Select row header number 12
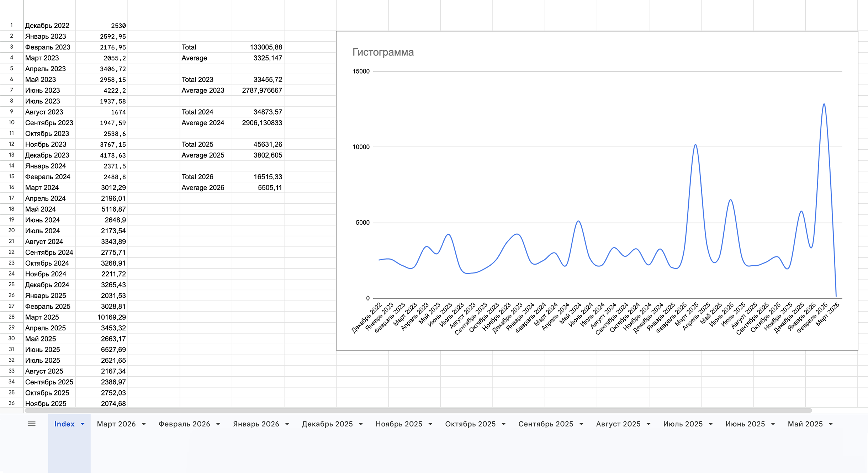 11,144
